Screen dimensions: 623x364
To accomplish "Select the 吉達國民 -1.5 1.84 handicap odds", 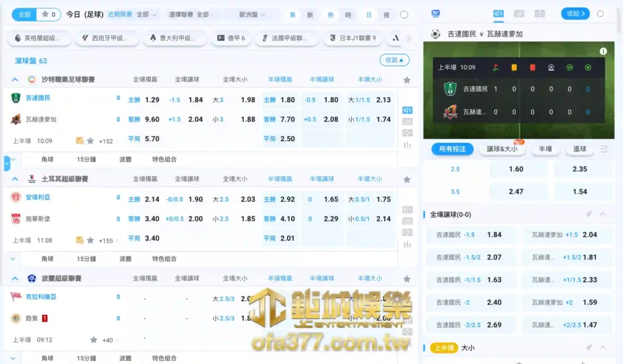I will pyautogui.click(x=472, y=235).
